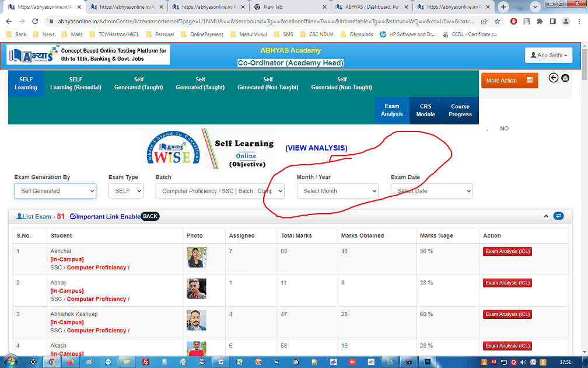Expand the Select Month dropdown

coord(337,191)
